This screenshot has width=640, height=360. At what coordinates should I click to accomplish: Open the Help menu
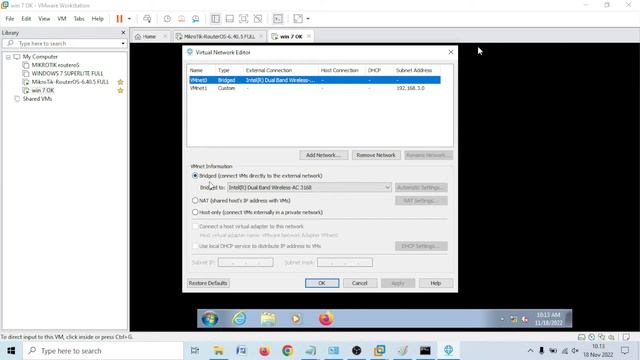[98, 19]
